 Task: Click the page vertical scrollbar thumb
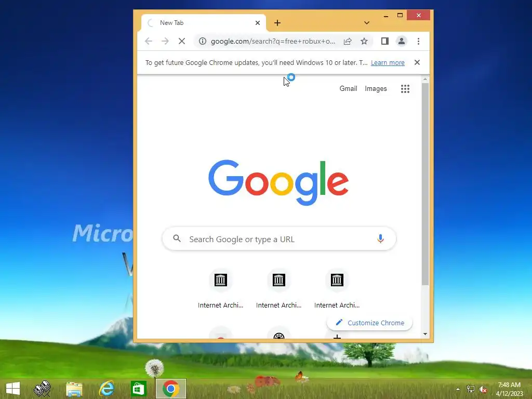425,184
